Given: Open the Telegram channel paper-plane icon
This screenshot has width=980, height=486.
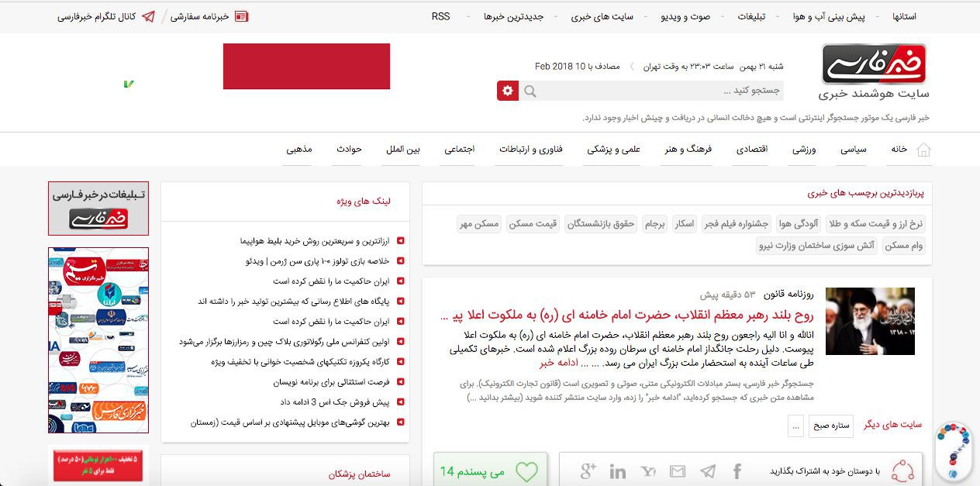Looking at the screenshot, I should [x=149, y=16].
